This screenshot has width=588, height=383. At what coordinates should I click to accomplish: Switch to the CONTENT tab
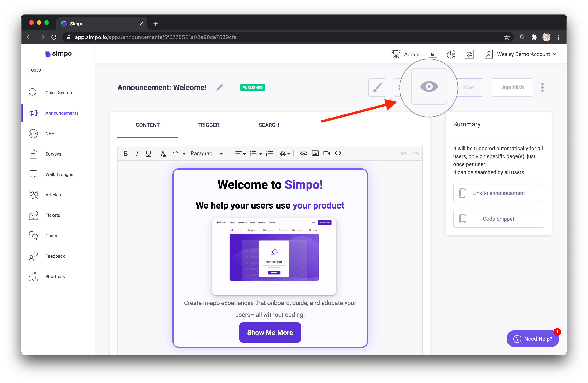pyautogui.click(x=148, y=125)
